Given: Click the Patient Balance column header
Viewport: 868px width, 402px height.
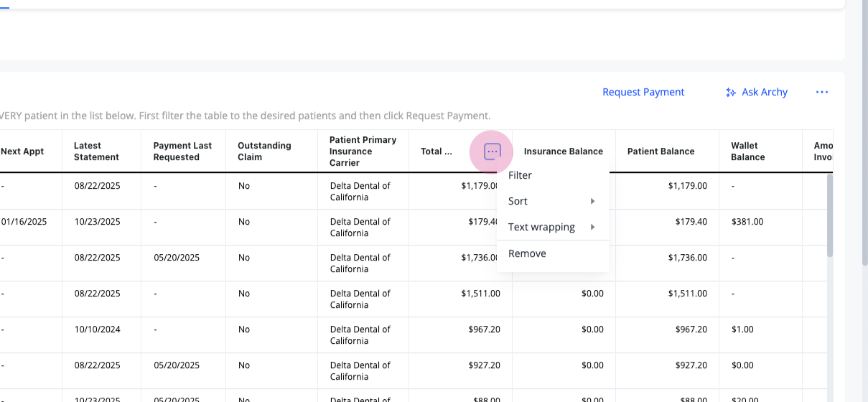Looking at the screenshot, I should click(x=661, y=151).
